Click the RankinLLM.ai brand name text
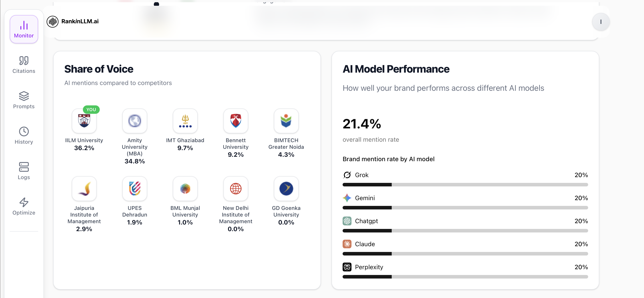 [x=80, y=21]
